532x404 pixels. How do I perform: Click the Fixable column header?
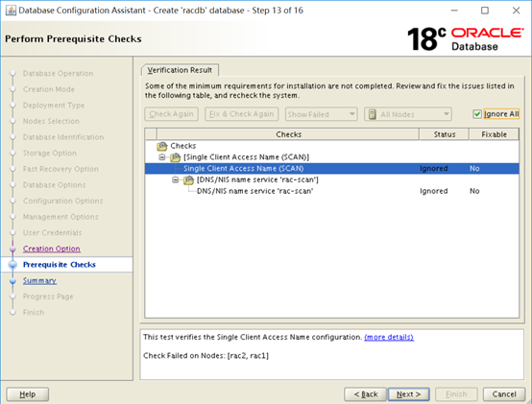pos(494,134)
